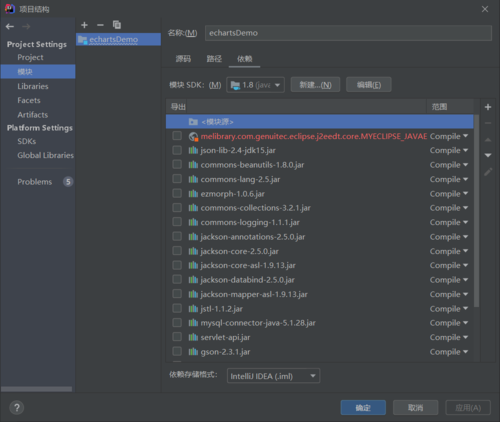Switch to the 源码 tab
The width and height of the screenshot is (500, 422).
tap(183, 59)
